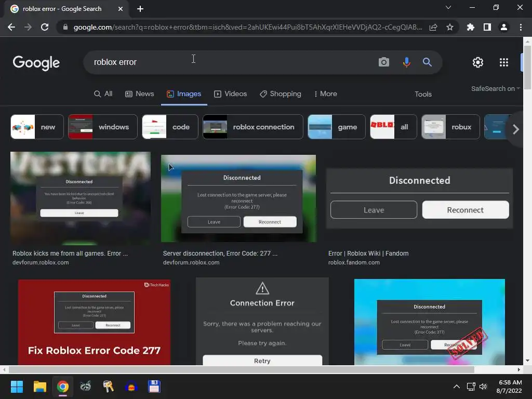532x399 pixels.
Task: Filter images by the 'code' chip
Action: pyautogui.click(x=170, y=127)
